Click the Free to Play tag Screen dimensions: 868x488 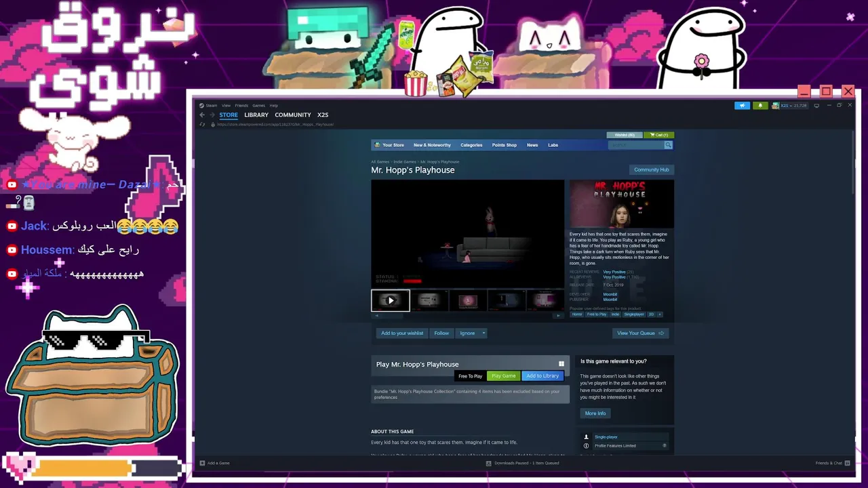597,314
